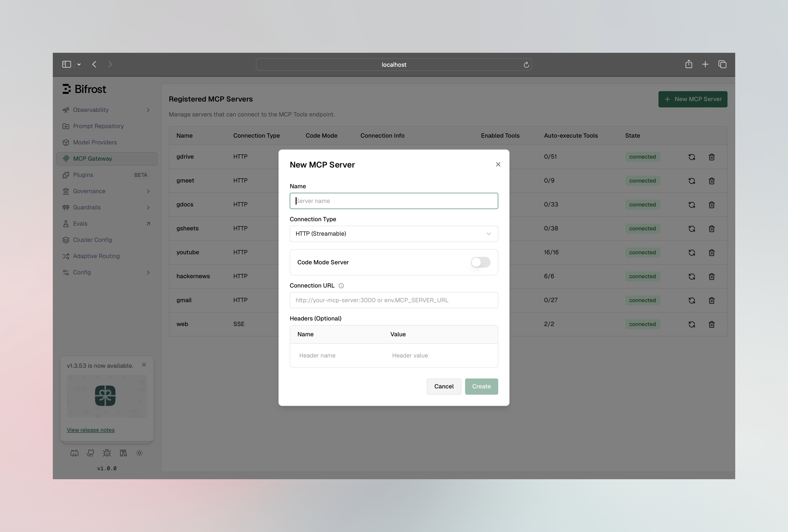Image resolution: width=788 pixels, height=532 pixels.
Task: Select Model Providers in the sidebar
Action: pyautogui.click(x=95, y=142)
